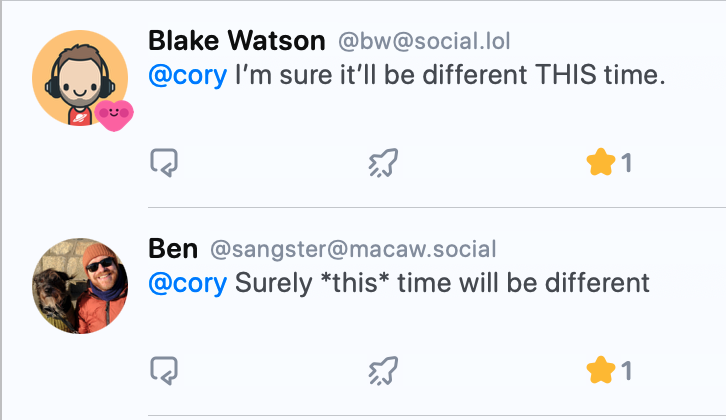Follow the @cory mention in Ben's post
Screen dimensions: 726x420
188,283
